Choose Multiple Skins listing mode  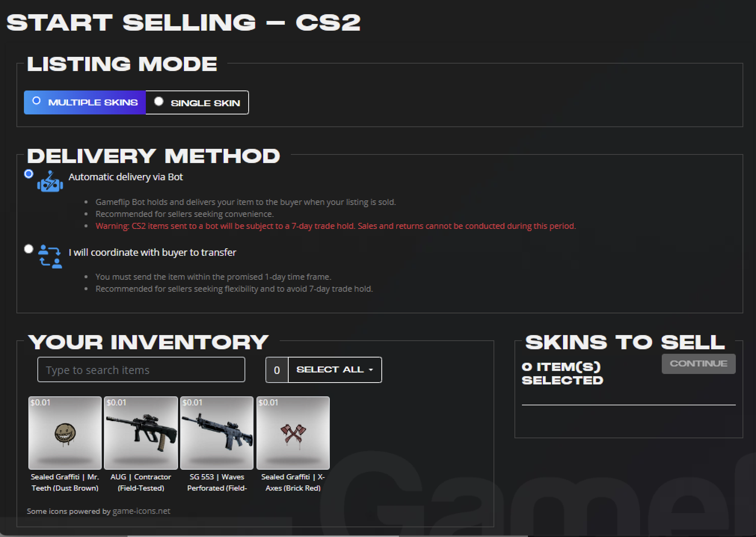(x=85, y=102)
